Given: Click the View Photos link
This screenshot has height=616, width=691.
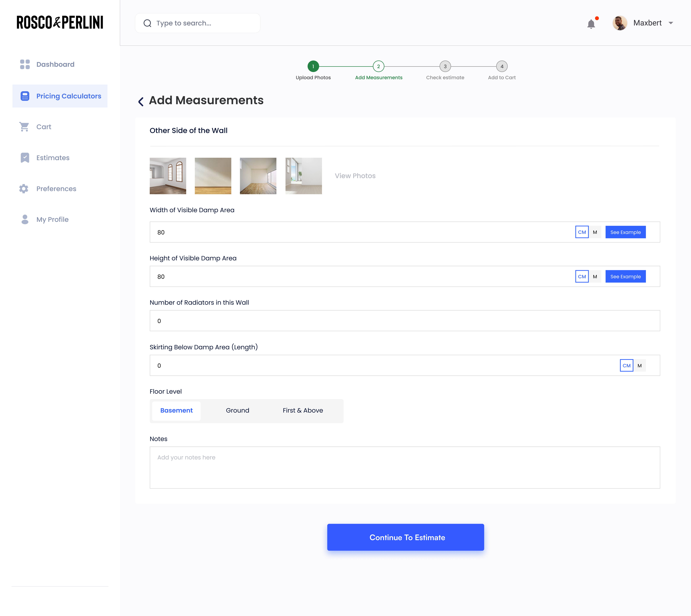Looking at the screenshot, I should point(355,176).
